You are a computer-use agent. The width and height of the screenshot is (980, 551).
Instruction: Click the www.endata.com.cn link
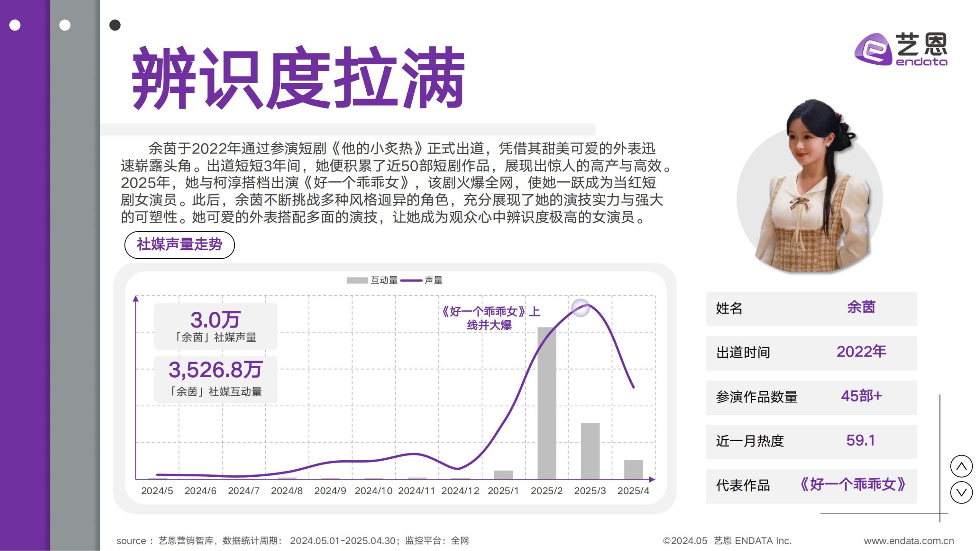coord(909,541)
